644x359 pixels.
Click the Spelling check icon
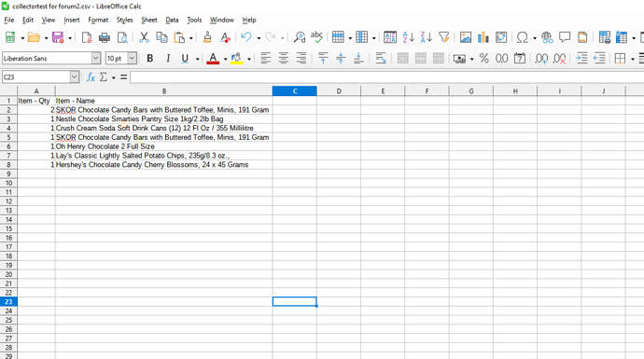(316, 37)
